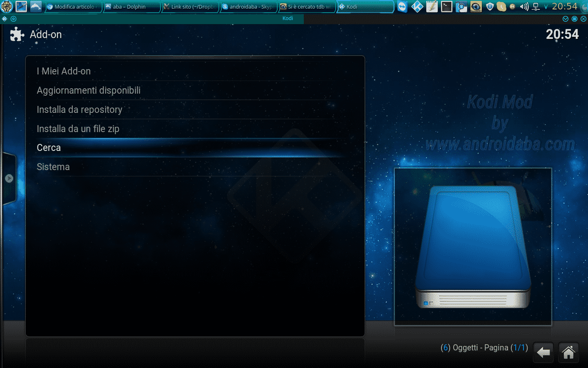Click the Add-on puzzle piece icon
Image resolution: width=588 pixels, height=368 pixels.
tap(17, 34)
